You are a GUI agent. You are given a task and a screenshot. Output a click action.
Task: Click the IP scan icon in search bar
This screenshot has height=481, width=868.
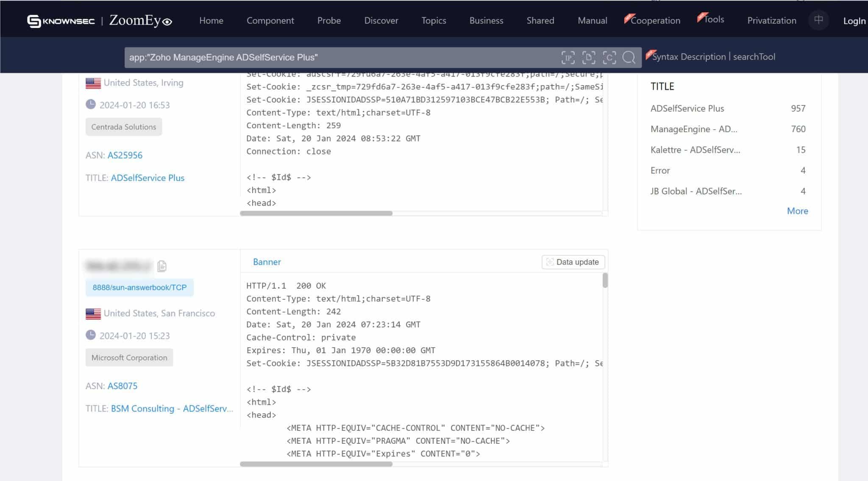click(568, 57)
